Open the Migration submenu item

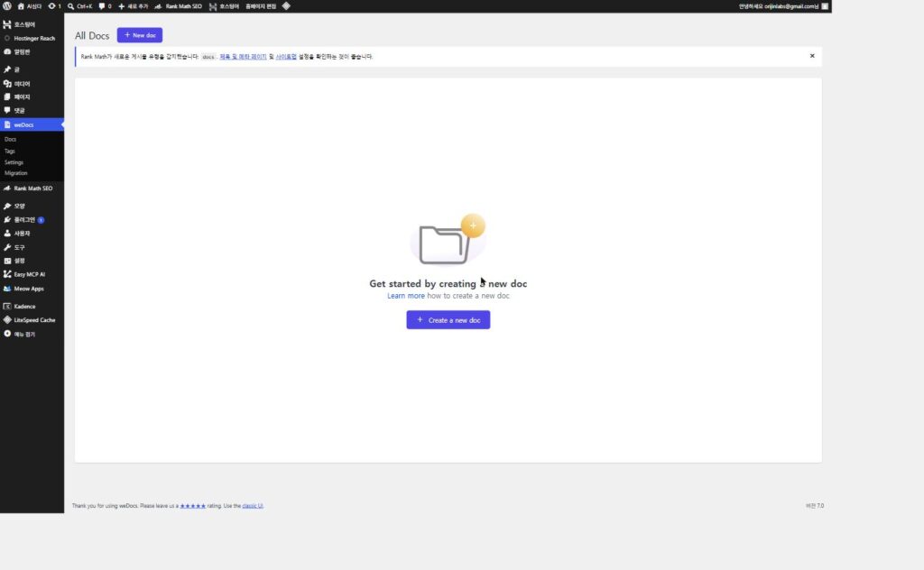coord(16,173)
